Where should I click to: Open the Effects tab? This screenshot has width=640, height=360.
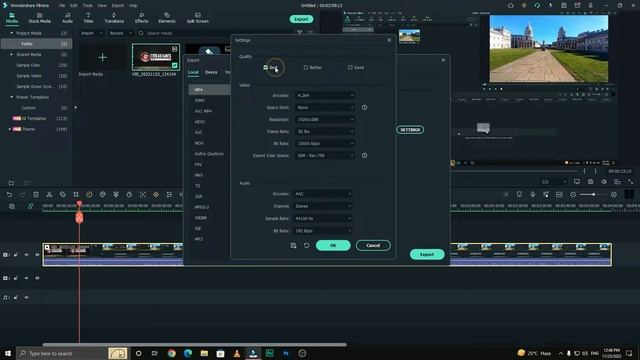pyautogui.click(x=141, y=18)
